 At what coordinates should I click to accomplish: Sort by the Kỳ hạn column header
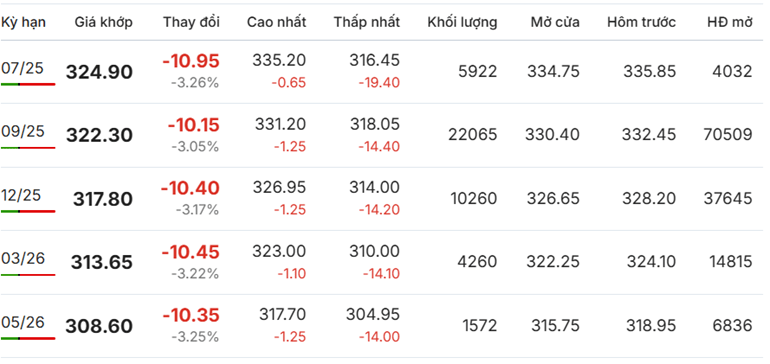click(24, 22)
